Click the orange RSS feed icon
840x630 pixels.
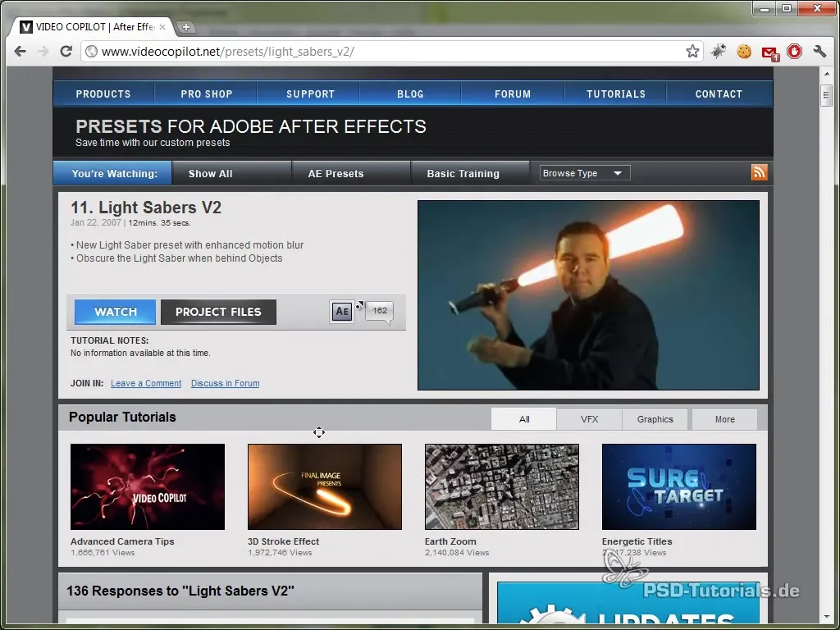point(759,172)
